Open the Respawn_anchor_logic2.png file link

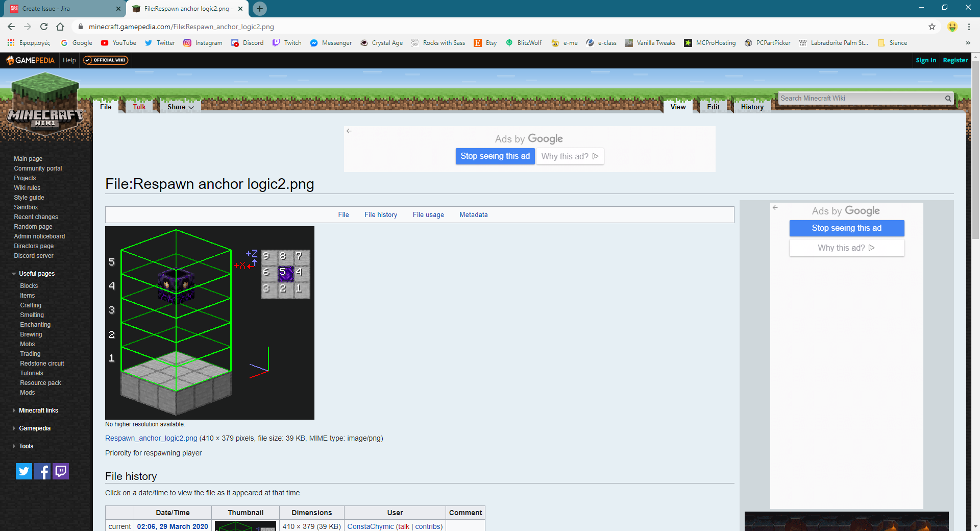point(151,438)
